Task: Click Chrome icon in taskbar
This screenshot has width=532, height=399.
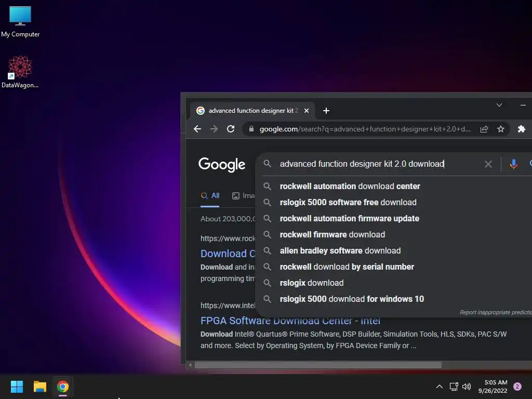Action: pyautogui.click(x=63, y=387)
